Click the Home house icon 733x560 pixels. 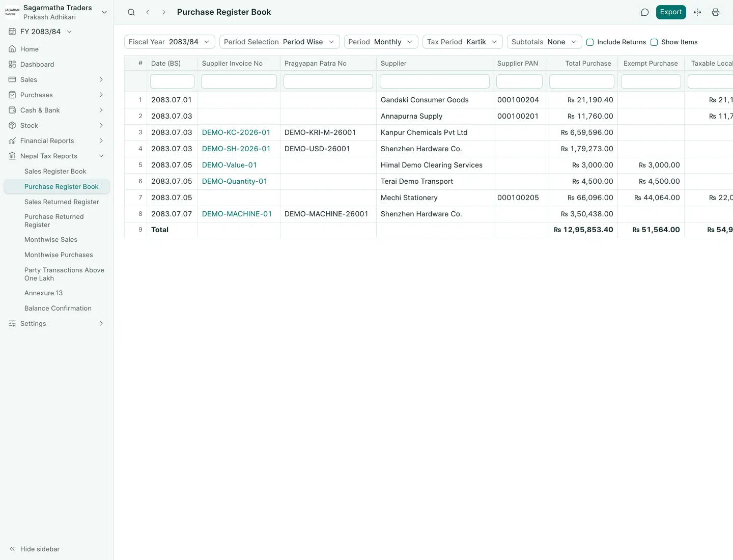tap(12, 49)
